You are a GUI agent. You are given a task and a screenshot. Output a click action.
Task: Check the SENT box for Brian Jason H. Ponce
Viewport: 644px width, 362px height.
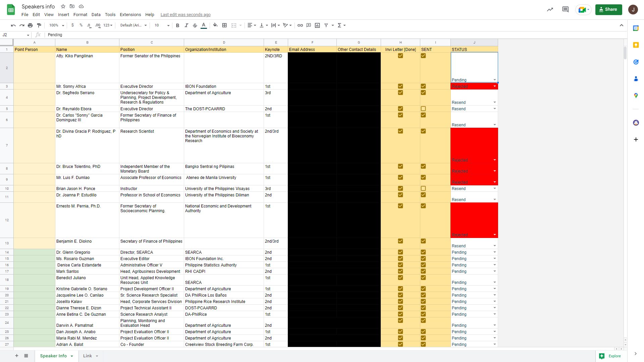[423, 188]
